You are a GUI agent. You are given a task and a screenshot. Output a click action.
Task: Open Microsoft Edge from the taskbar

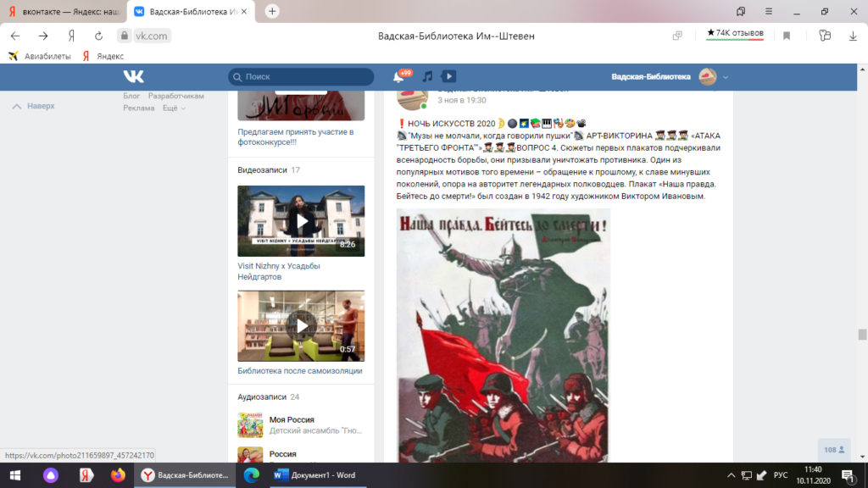click(x=251, y=475)
